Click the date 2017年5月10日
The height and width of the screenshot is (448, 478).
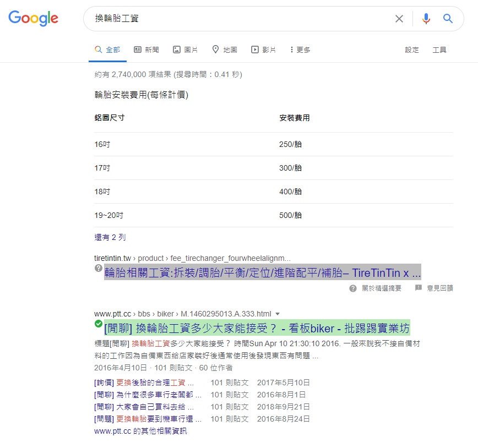click(x=284, y=383)
